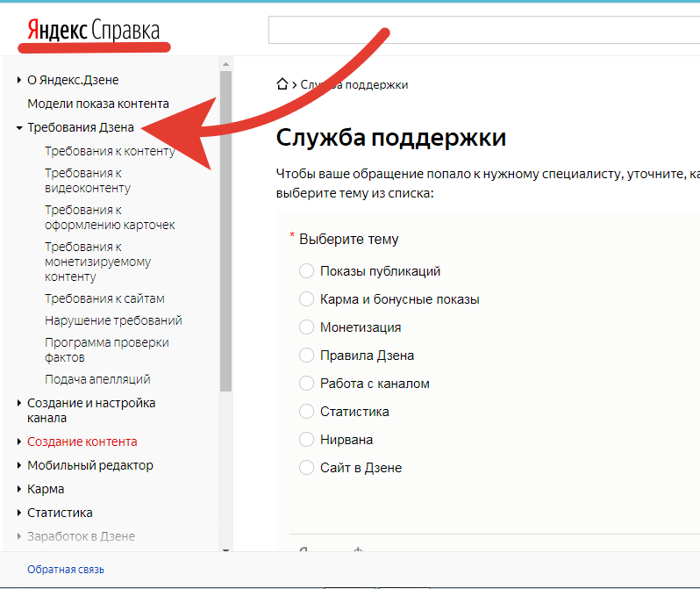Select Работа с каналом radio button
This screenshot has width=700, height=589.
click(x=306, y=384)
